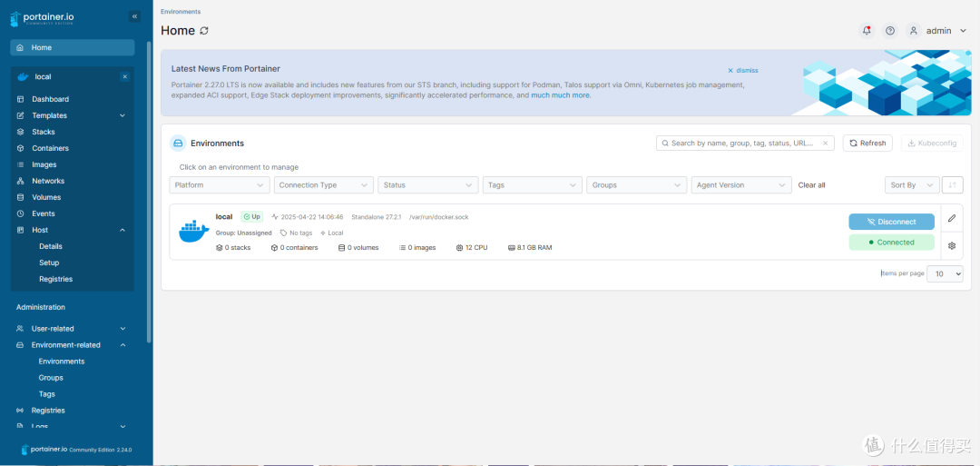The image size is (980, 466).
Task: Open the local environment name
Action: click(x=224, y=217)
